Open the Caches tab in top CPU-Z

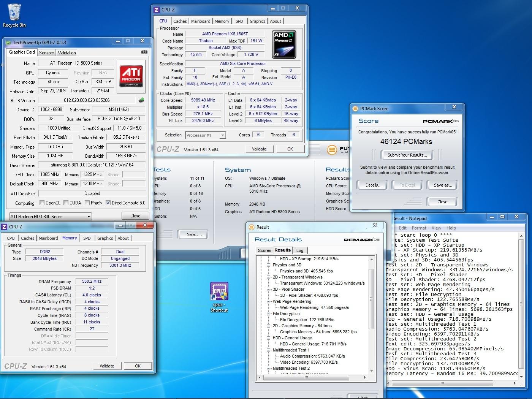coord(180,21)
